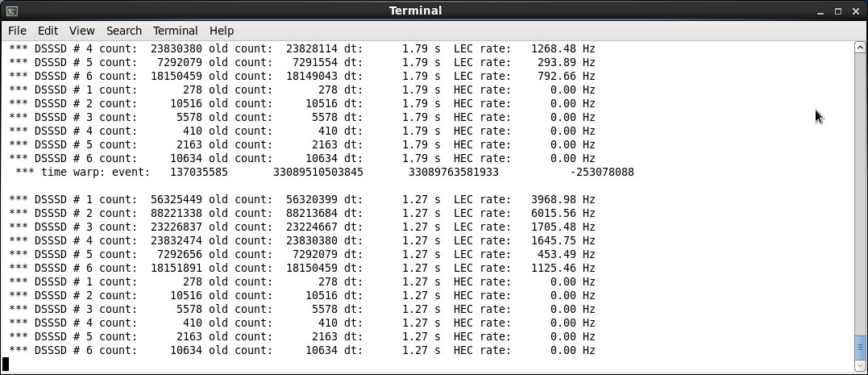Open the File menu
Image resolution: width=868 pixels, height=375 pixels.
coord(17,31)
